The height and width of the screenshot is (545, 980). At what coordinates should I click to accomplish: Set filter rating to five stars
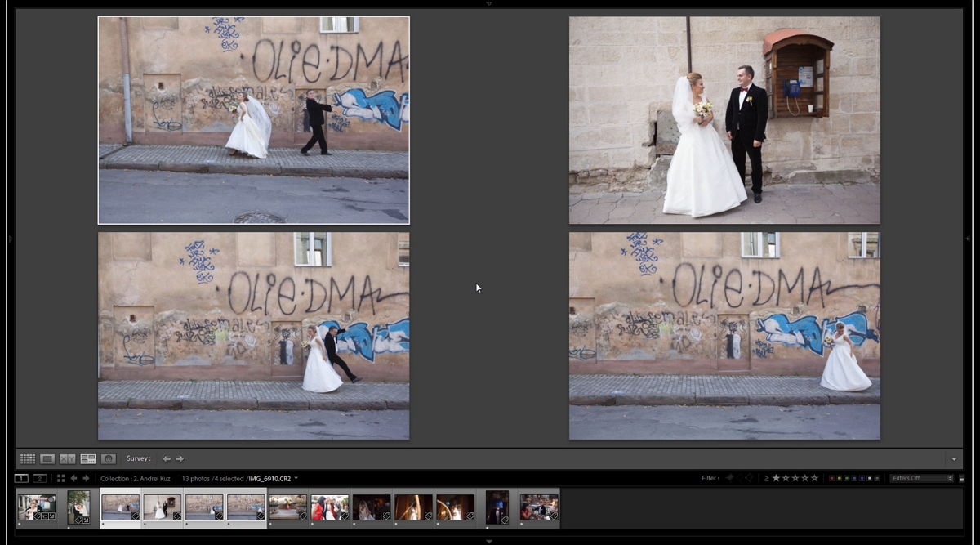coord(814,478)
